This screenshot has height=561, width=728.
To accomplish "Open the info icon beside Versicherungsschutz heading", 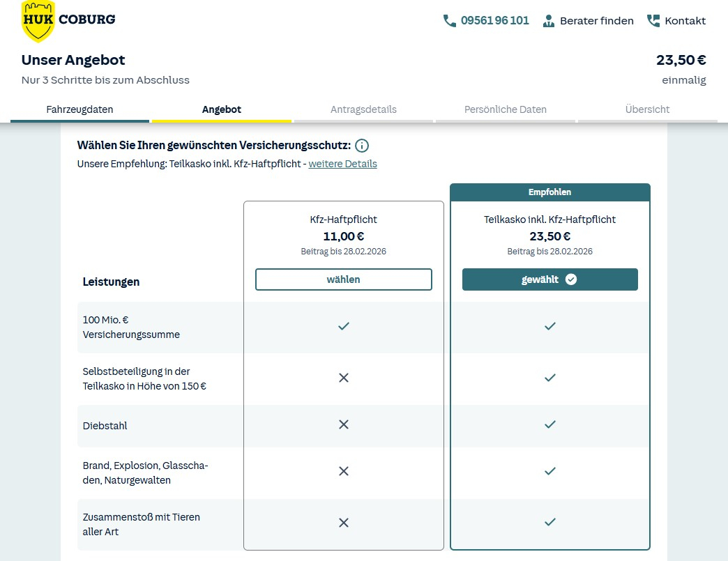I will tap(362, 146).
